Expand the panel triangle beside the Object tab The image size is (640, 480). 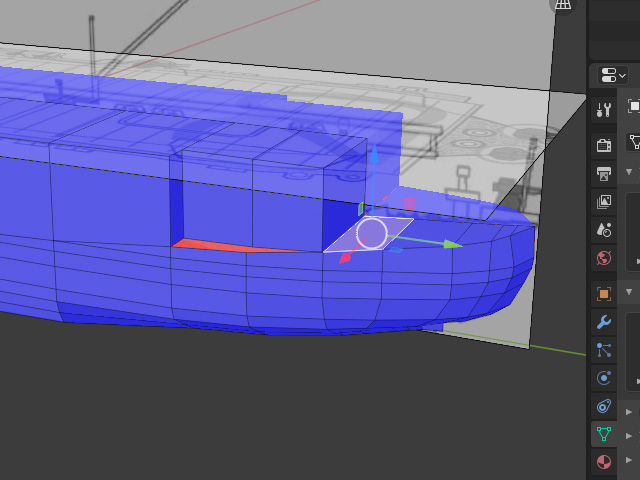(x=629, y=292)
